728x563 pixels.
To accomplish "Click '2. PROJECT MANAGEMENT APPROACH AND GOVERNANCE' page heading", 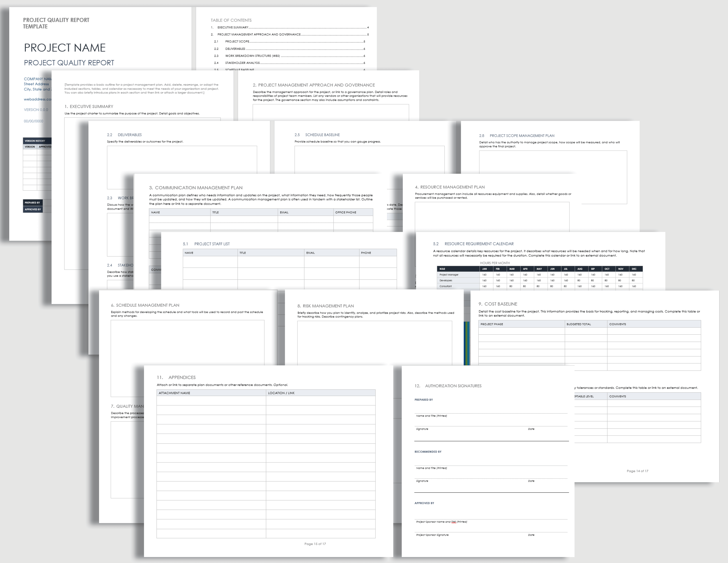I will coord(314,85).
